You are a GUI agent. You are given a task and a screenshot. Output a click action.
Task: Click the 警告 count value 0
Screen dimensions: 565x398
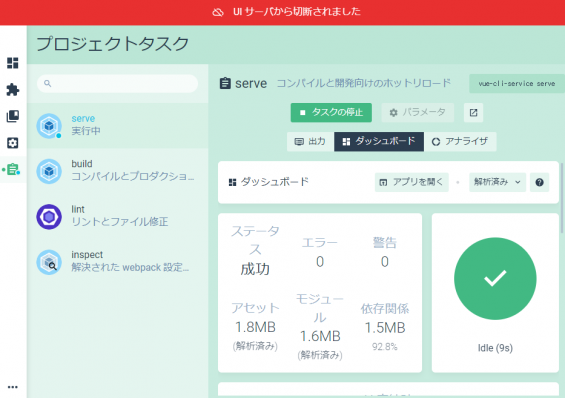[x=385, y=262]
